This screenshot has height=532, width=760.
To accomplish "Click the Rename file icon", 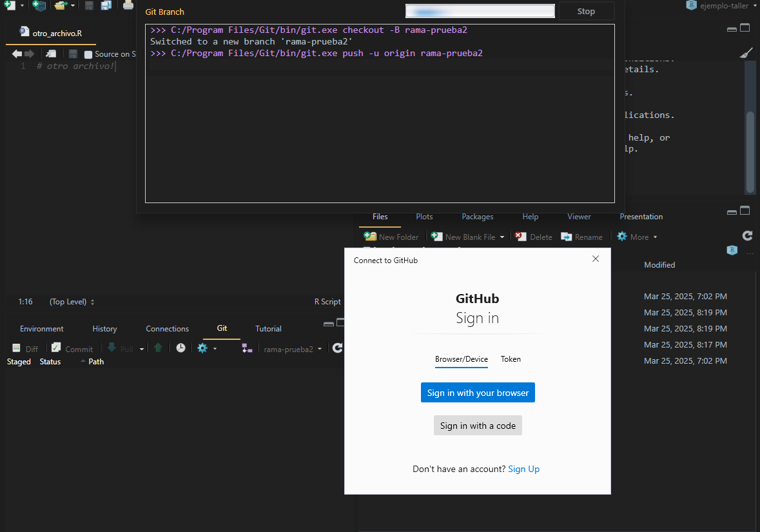I will (566, 237).
